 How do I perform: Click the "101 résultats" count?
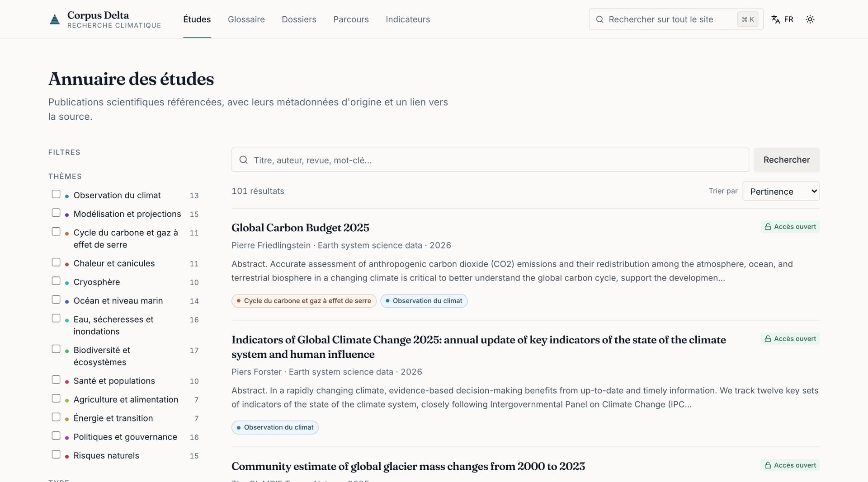coord(258,191)
